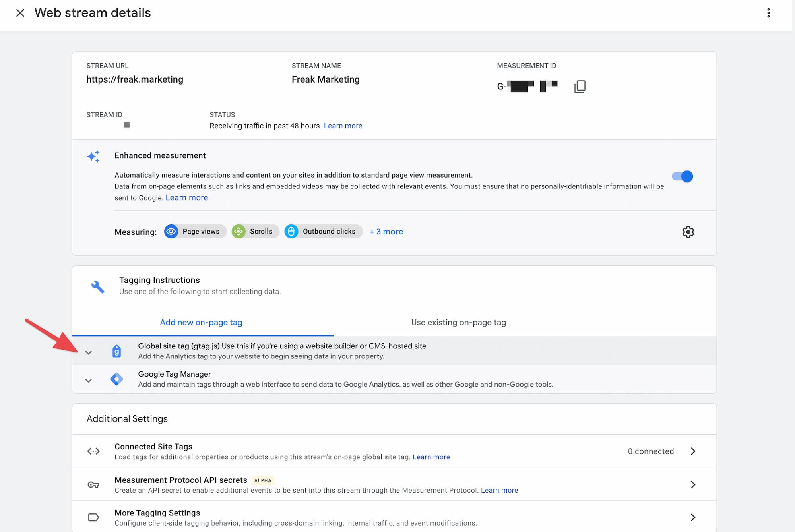Click the Outbound clicks chip label

329,231
